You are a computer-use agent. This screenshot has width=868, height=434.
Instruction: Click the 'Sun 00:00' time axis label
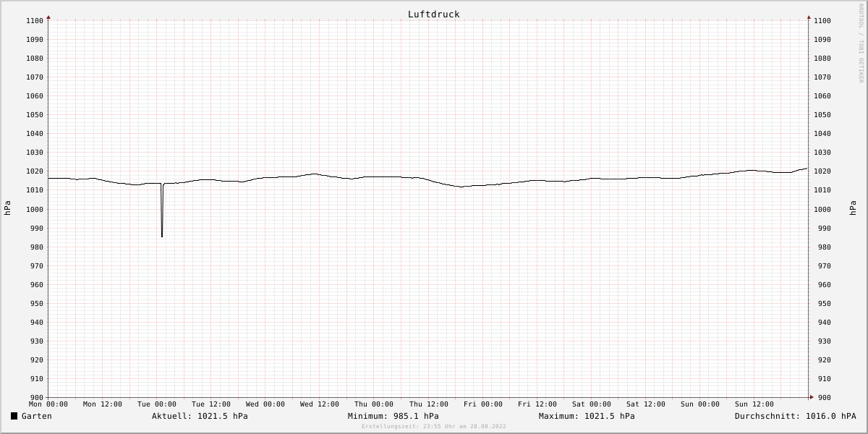pyautogui.click(x=700, y=404)
